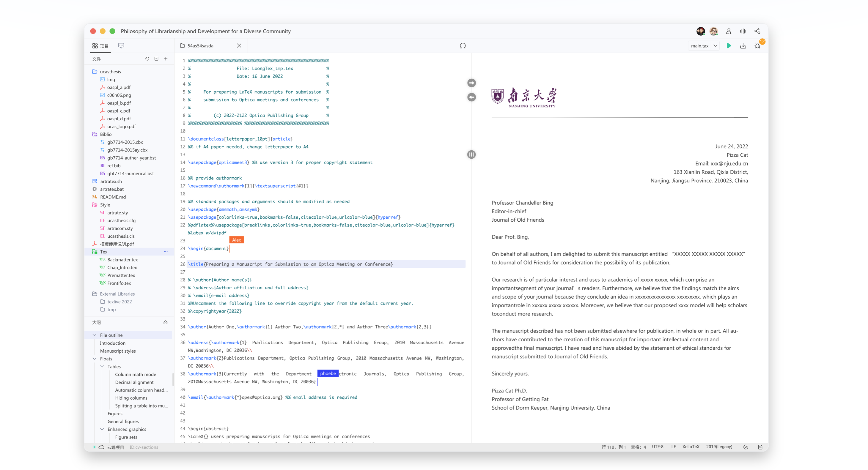The width and height of the screenshot is (868, 470).
Task: Switch to the comments chat tab
Action: click(x=121, y=46)
